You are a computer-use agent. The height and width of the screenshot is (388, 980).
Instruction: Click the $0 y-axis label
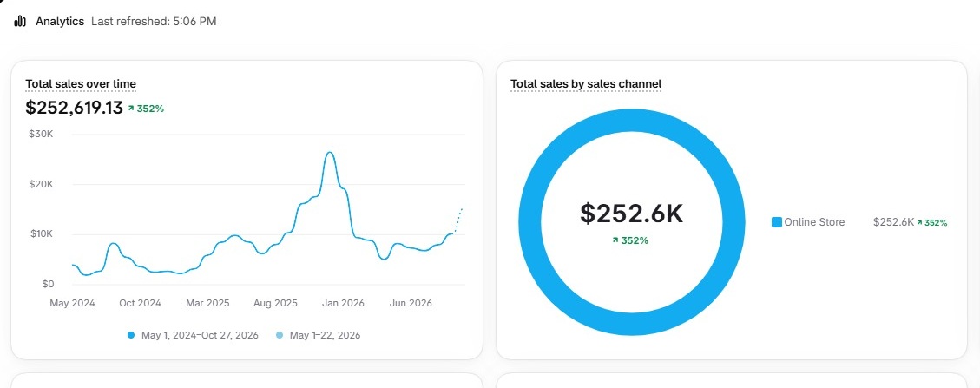[48, 285]
